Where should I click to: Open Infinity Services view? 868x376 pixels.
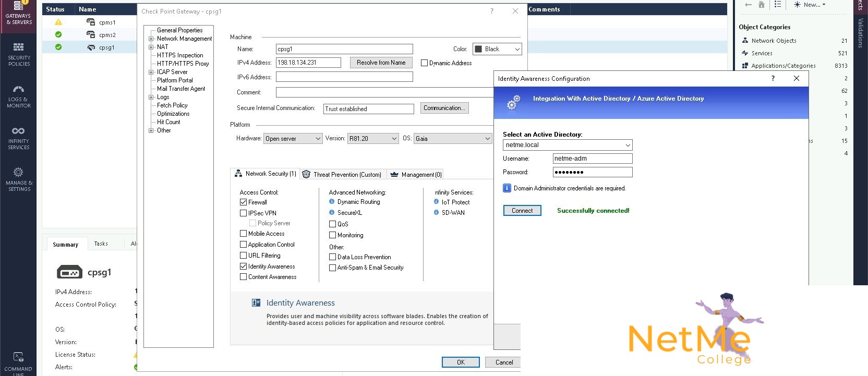(x=19, y=138)
